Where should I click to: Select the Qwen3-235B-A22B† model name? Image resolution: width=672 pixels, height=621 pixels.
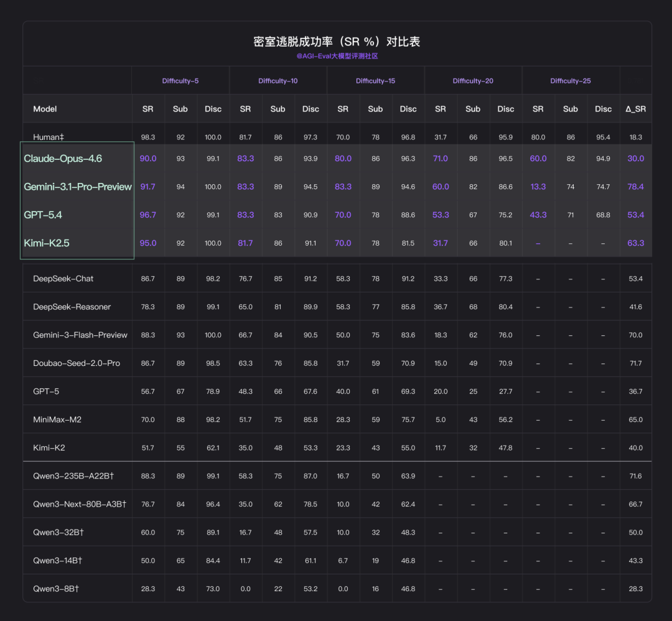pyautogui.click(x=73, y=476)
